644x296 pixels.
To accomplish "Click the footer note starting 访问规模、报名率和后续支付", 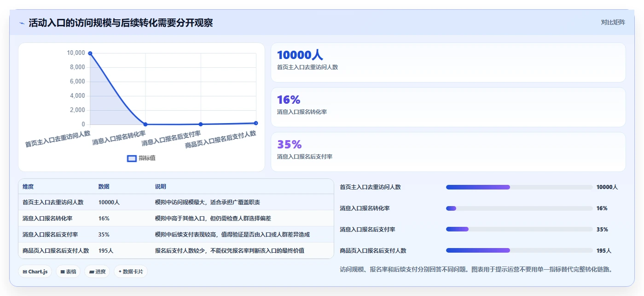I will point(476,269).
